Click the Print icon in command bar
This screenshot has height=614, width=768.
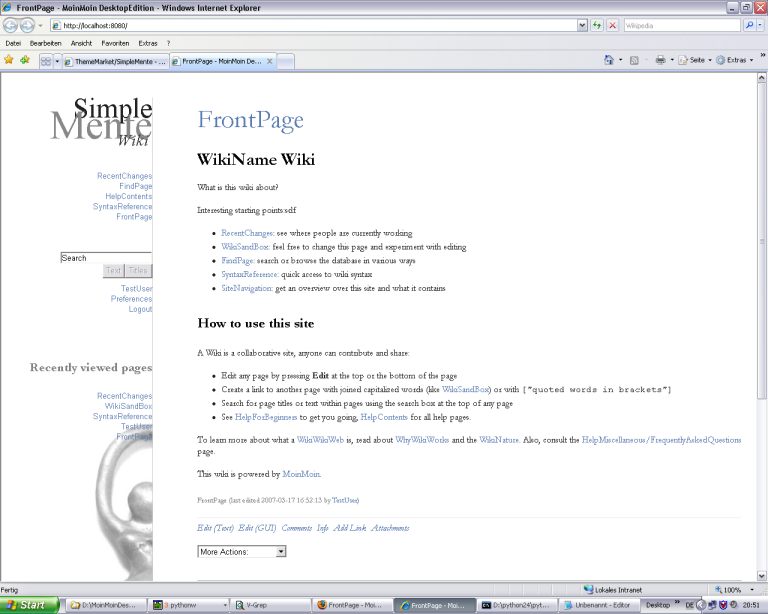[660, 60]
